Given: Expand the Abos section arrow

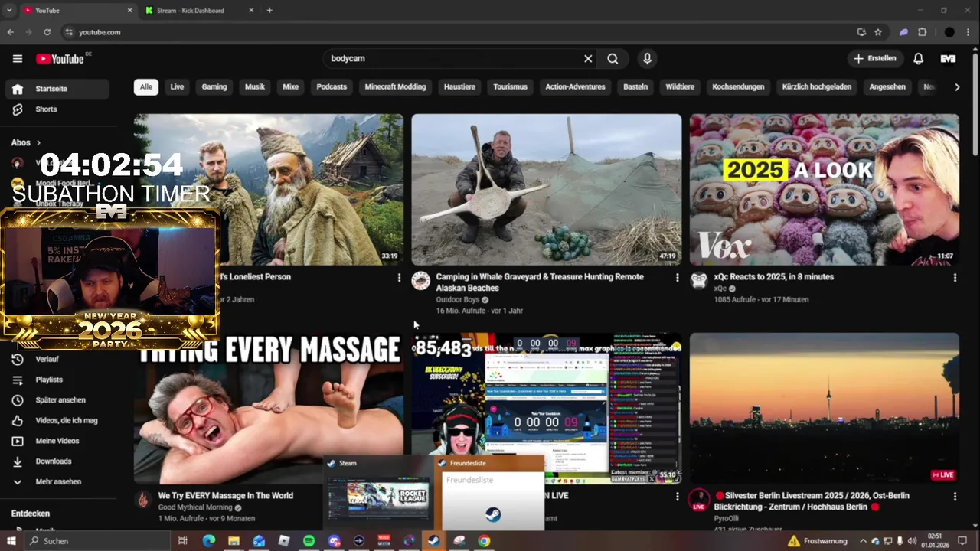Looking at the screenshot, I should 38,142.
